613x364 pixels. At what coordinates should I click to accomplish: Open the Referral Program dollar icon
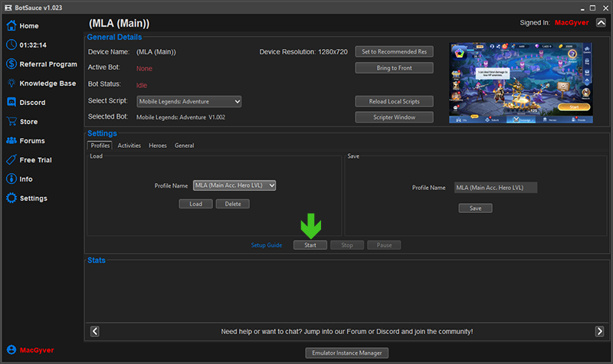point(11,64)
